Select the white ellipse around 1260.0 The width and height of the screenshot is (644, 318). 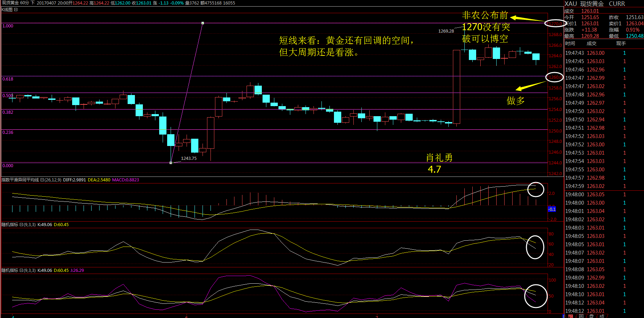pos(554,77)
